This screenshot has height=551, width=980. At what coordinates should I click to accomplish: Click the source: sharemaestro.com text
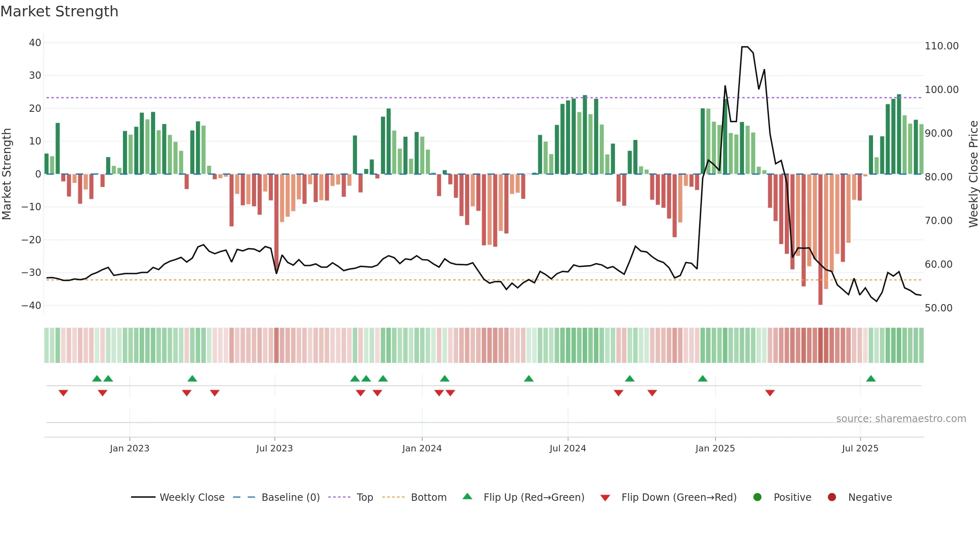(901, 419)
